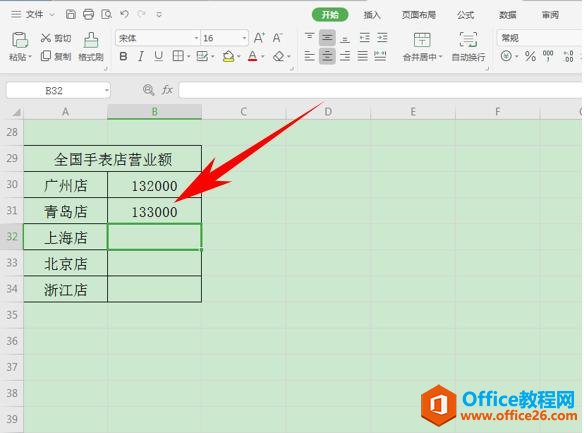Click the increase indent icon
Screen dimensions: 584x433
tap(382, 38)
